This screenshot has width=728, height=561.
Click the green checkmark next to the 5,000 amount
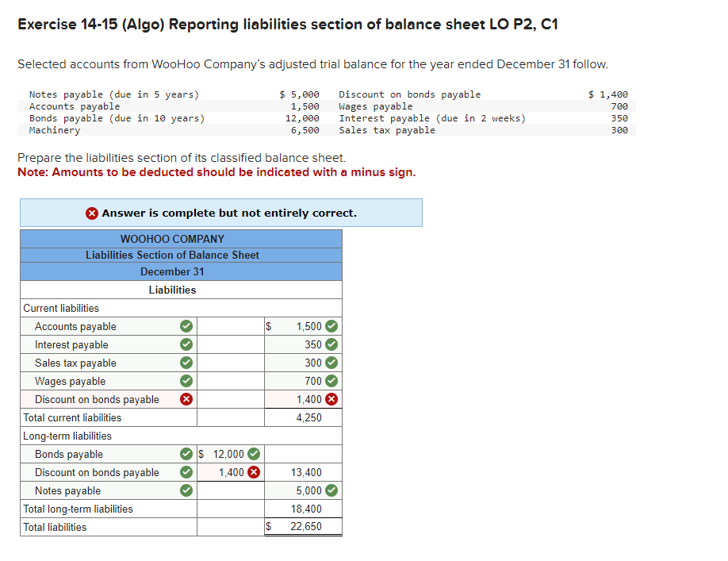tap(331, 490)
